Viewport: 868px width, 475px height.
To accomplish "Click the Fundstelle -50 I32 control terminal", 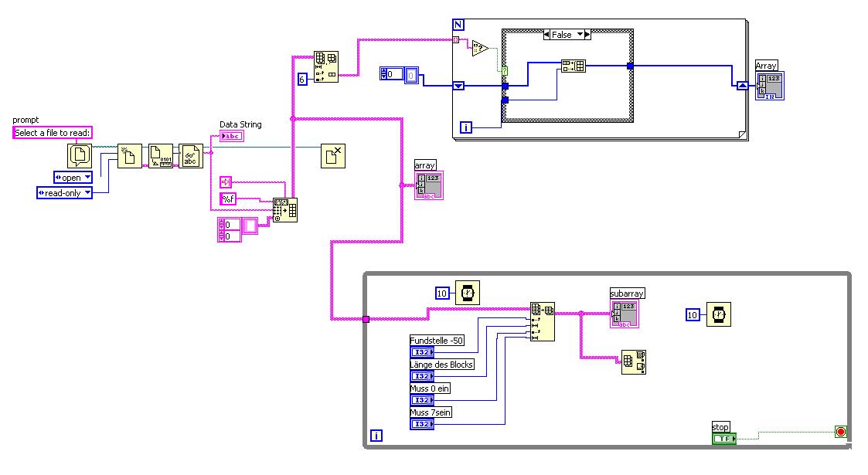I will (x=422, y=352).
